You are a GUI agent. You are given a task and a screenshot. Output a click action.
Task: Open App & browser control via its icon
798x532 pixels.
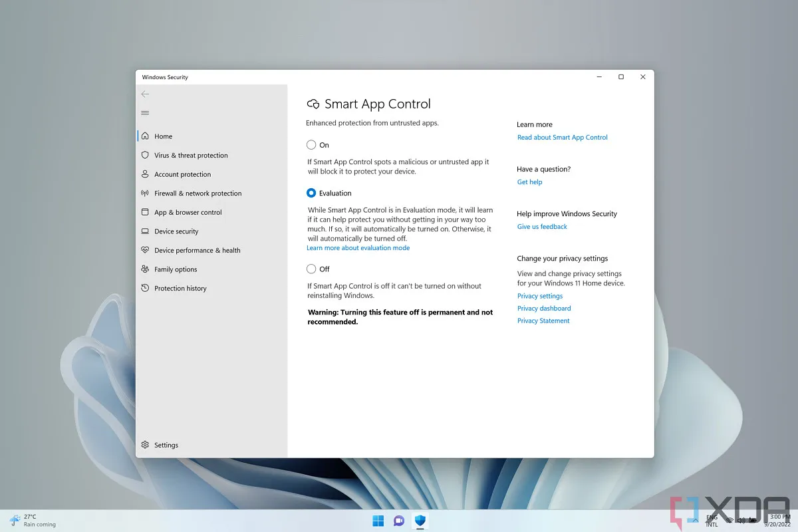(146, 212)
